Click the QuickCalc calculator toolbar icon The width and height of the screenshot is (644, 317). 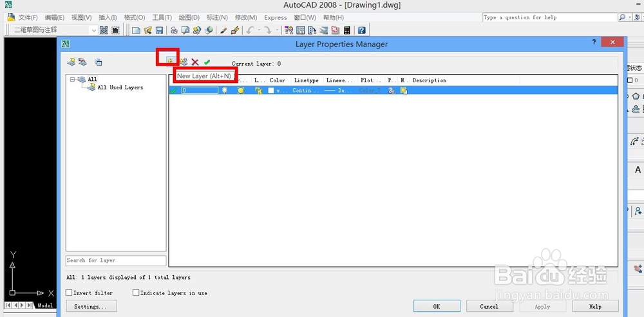point(347,30)
